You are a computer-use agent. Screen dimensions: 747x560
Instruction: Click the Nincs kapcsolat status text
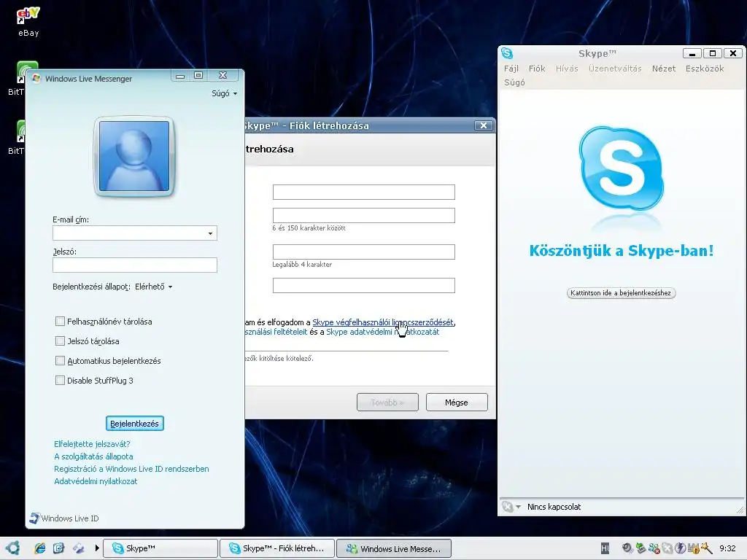pyautogui.click(x=554, y=507)
